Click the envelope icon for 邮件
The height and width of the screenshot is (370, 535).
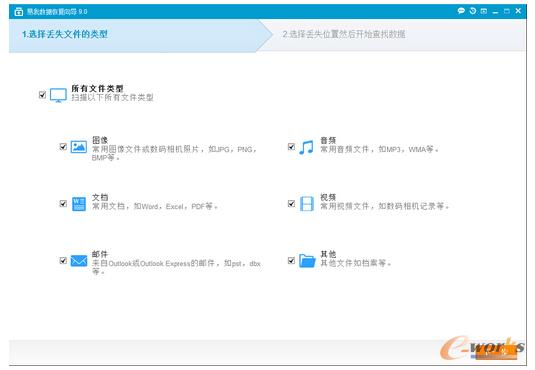click(x=79, y=261)
